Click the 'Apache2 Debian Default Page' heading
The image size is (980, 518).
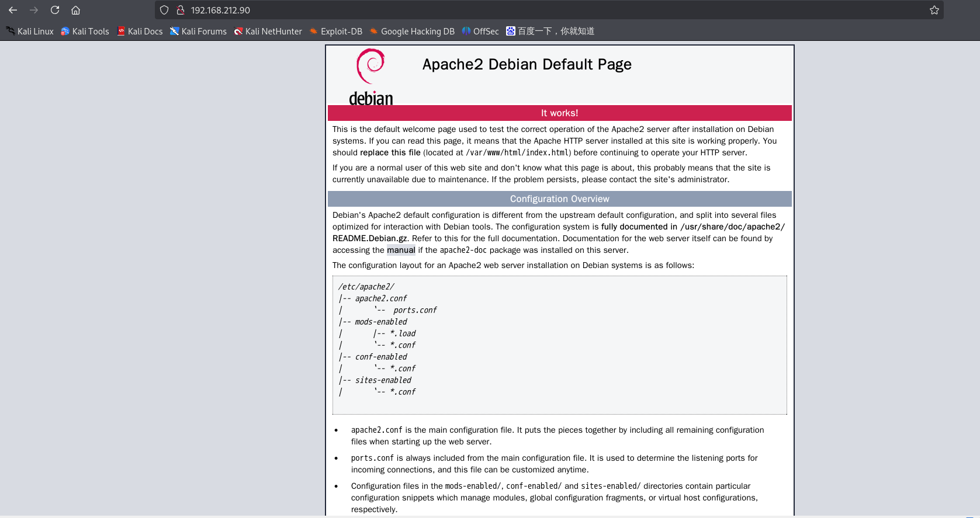click(527, 64)
